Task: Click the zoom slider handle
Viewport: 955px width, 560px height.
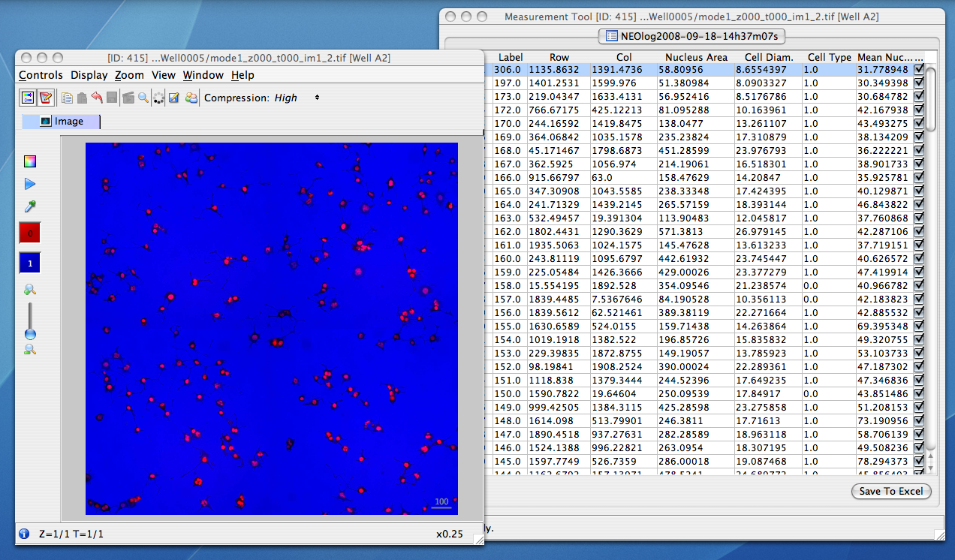Action: pos(30,334)
